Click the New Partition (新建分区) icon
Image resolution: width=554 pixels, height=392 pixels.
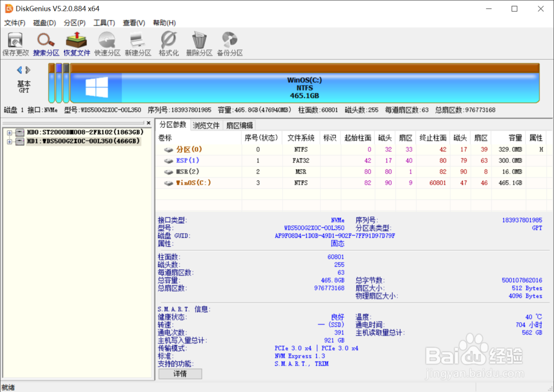coord(138,44)
